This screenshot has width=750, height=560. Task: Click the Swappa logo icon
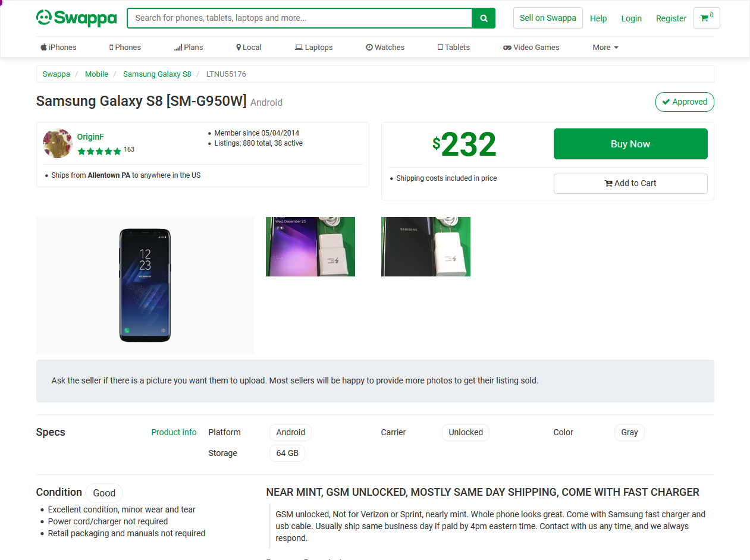point(43,18)
